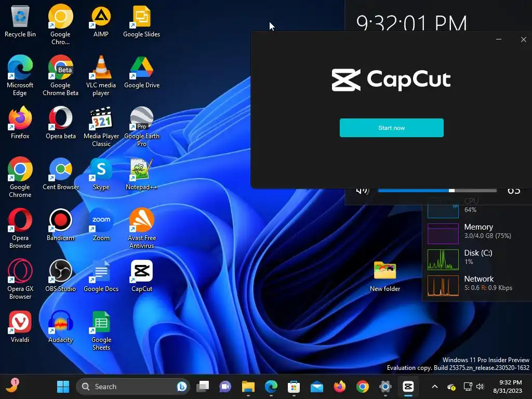Viewport: 532px width, 399px height.
Task: Select the Vivaldi desktop shortcut
Action: (x=20, y=326)
